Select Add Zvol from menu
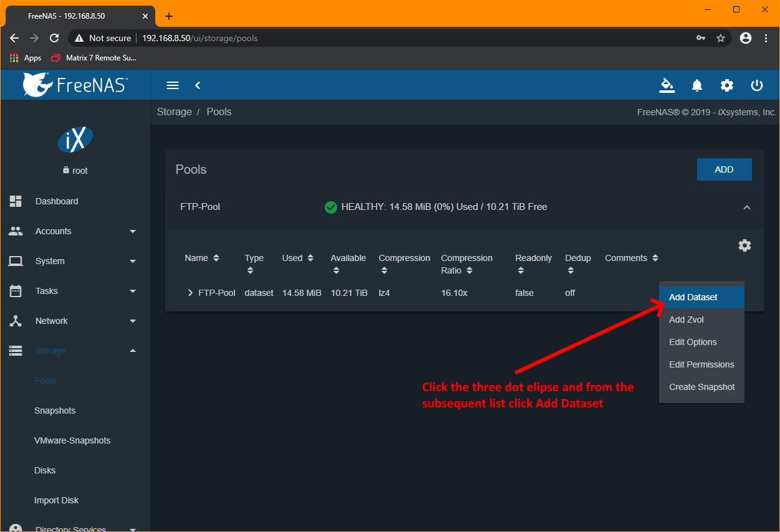The image size is (780, 532). coord(701,320)
